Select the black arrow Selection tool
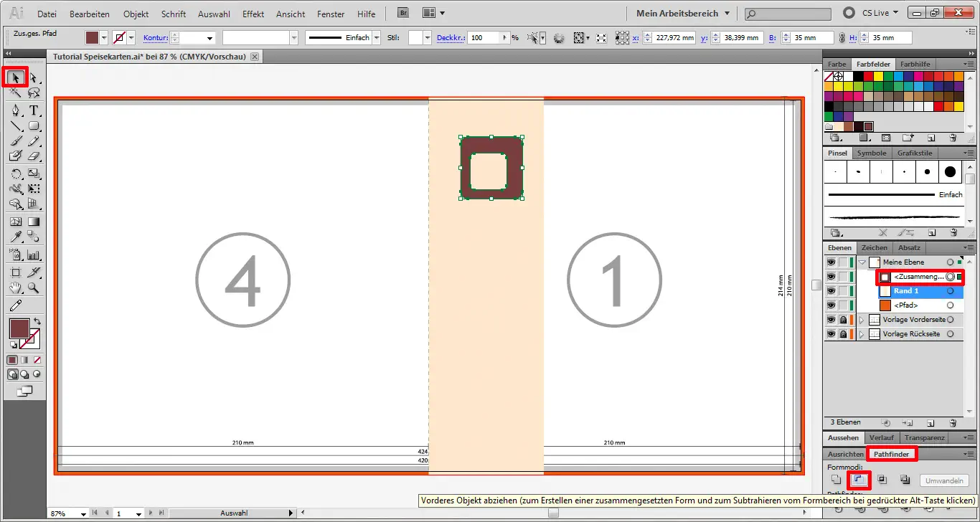Viewport: 980px width, 522px height. (16, 77)
